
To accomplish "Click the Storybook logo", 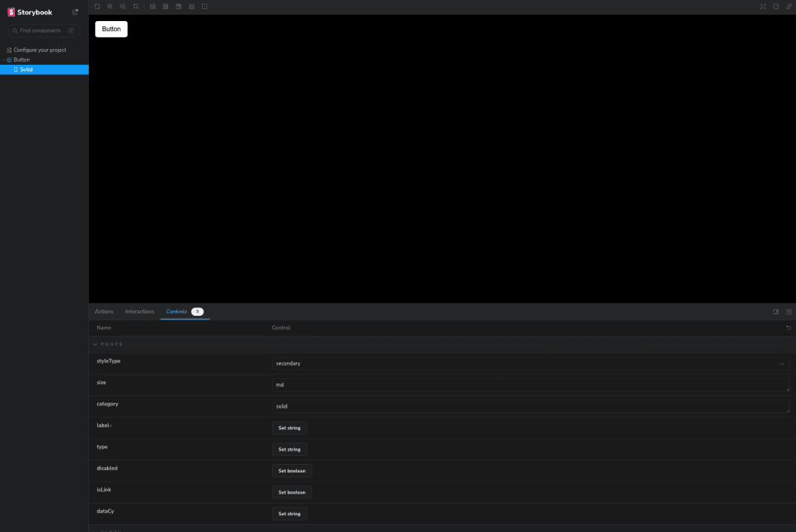I will 30,12.
